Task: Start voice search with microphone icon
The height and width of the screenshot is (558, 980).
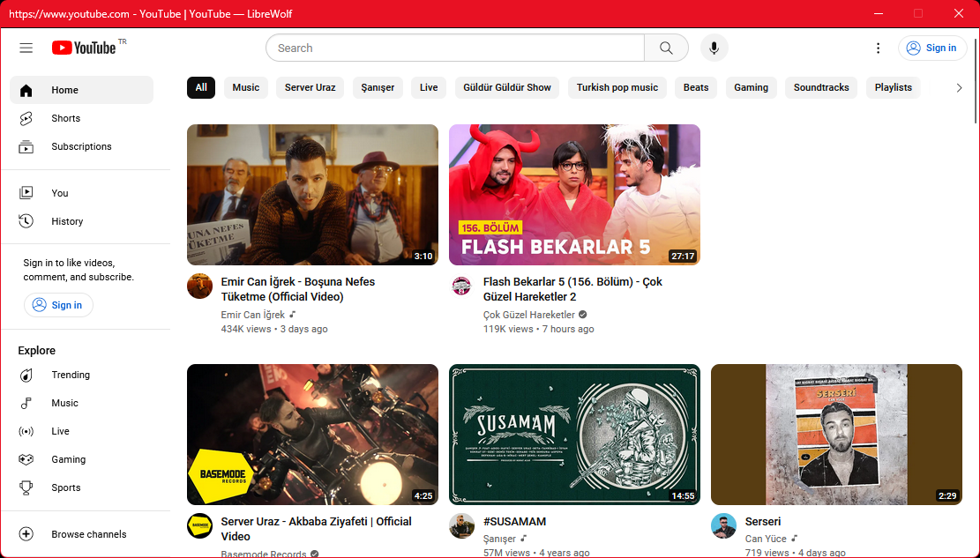Action: click(714, 48)
